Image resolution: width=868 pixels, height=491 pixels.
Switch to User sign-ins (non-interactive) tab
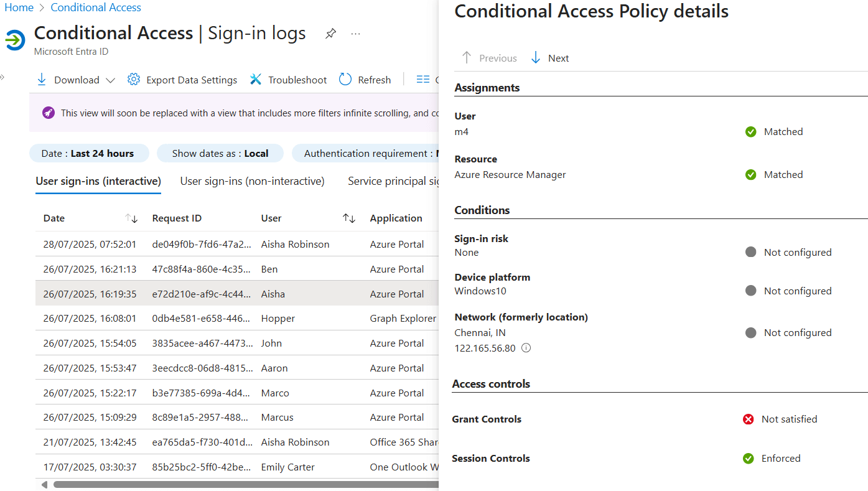click(x=251, y=181)
